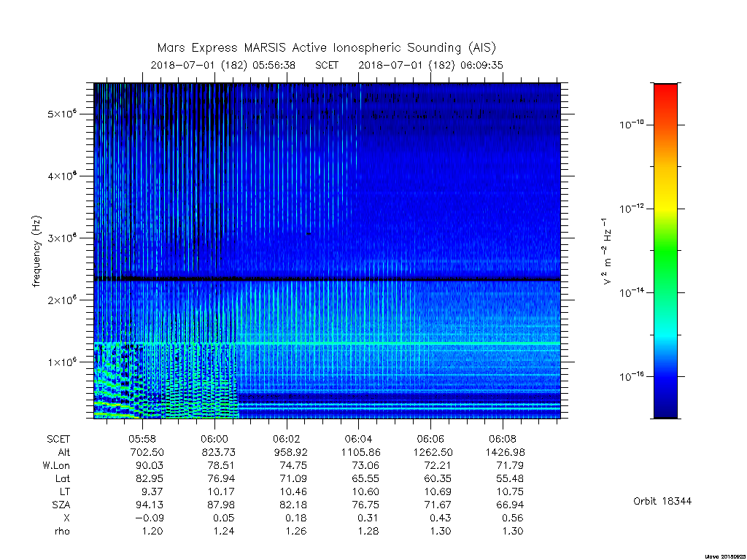
Task: Click rho value 1.20
Action: point(152,531)
